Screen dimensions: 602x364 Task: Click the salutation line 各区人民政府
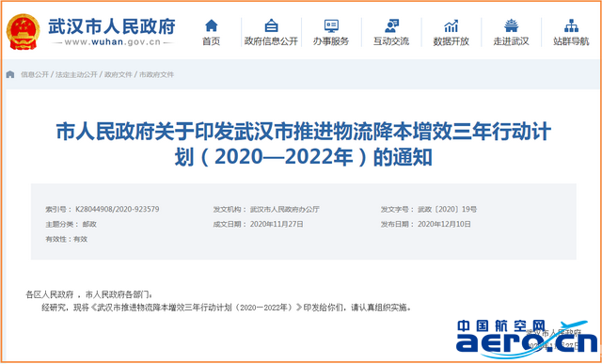[x=88, y=295]
